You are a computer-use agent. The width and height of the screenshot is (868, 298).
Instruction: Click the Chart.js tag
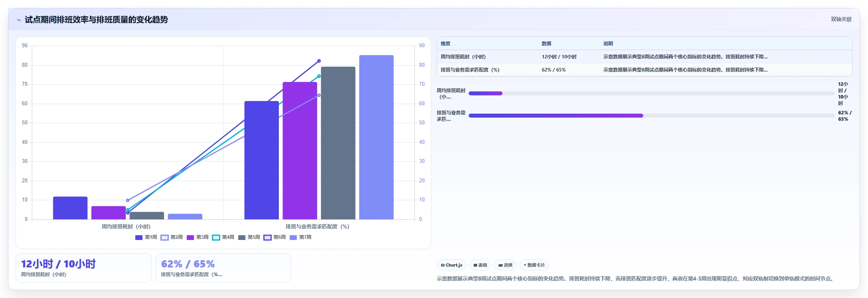click(452, 265)
